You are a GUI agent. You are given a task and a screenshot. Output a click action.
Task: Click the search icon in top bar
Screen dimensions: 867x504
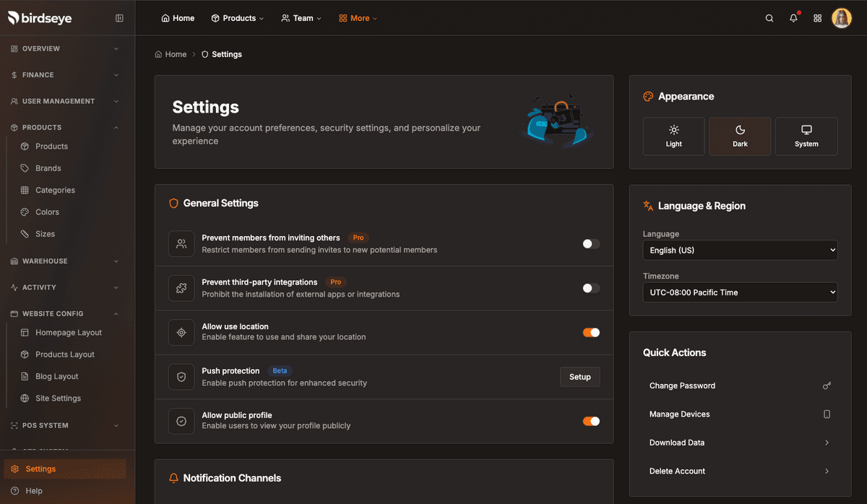click(x=769, y=18)
